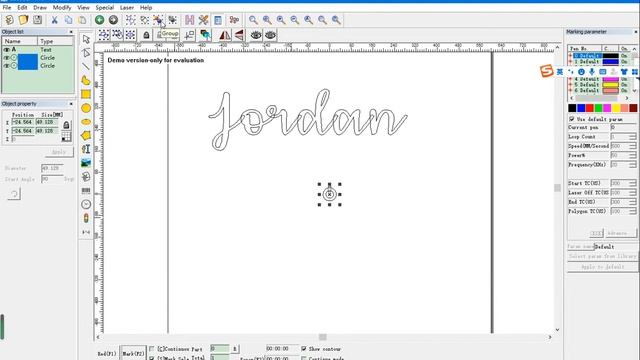Select the barcode tool
Screen dimensions: 640x360
pos(86,191)
